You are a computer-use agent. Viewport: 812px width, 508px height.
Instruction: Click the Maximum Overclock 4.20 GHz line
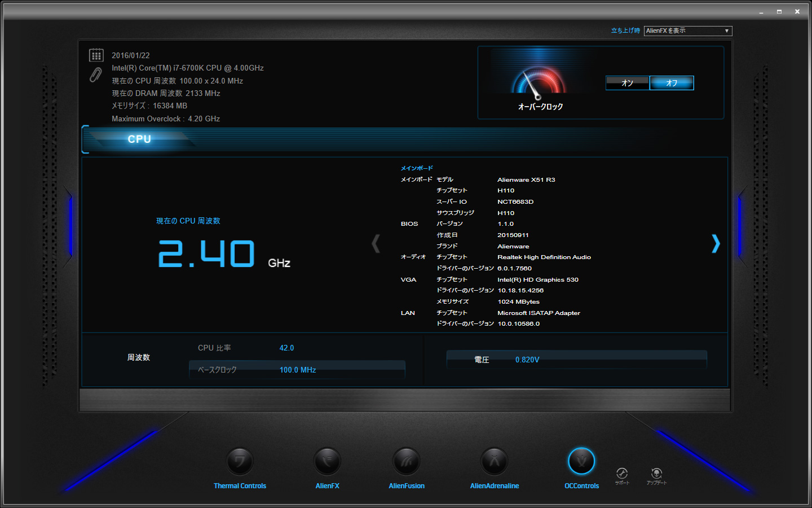[166, 119]
